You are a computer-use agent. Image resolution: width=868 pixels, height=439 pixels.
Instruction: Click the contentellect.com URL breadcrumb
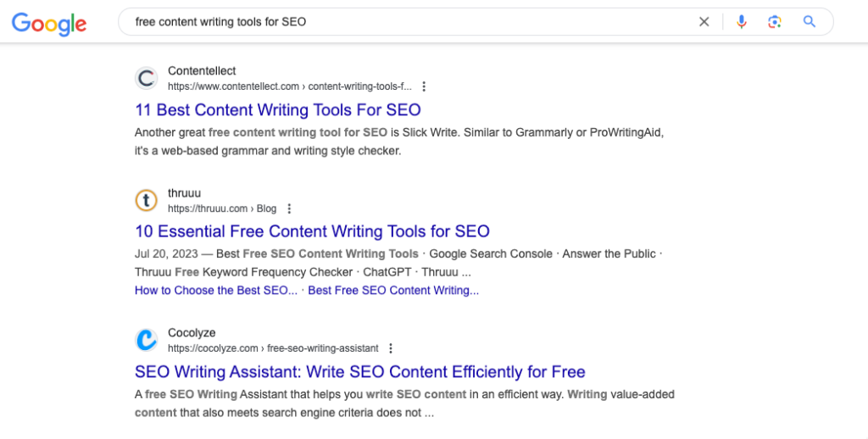(x=290, y=86)
